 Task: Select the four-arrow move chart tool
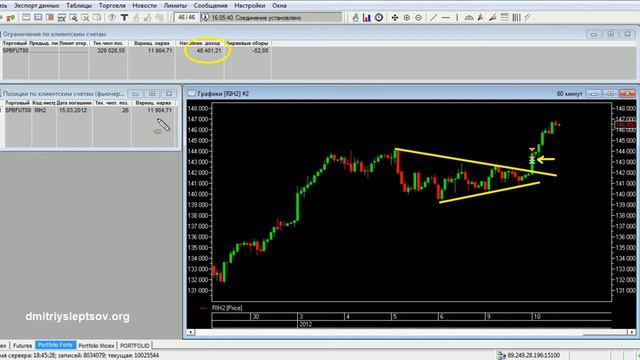coord(395,18)
